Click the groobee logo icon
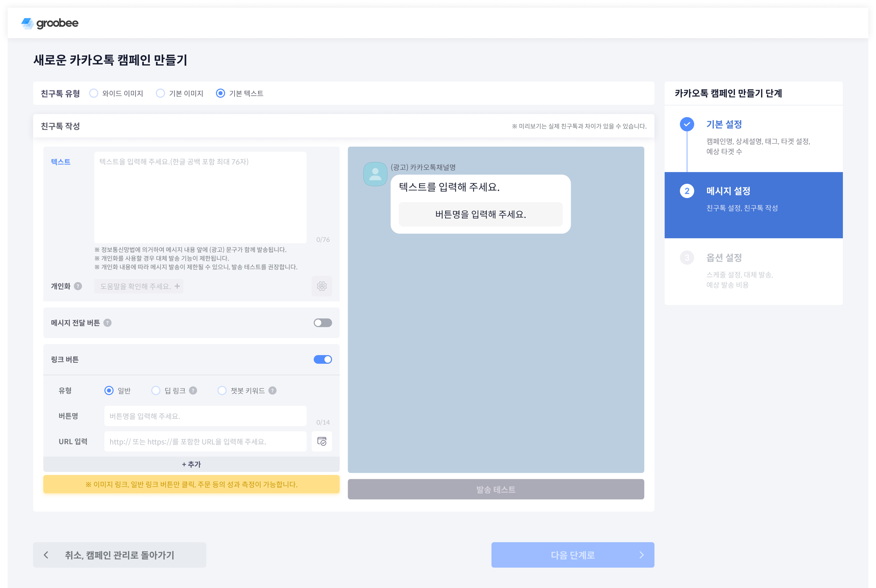The image size is (876, 588). point(27,23)
